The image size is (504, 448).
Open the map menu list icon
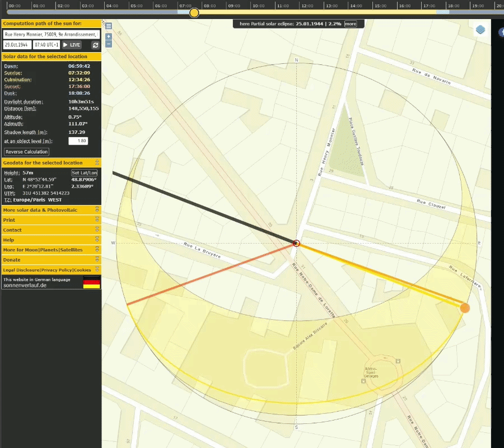[109, 26]
